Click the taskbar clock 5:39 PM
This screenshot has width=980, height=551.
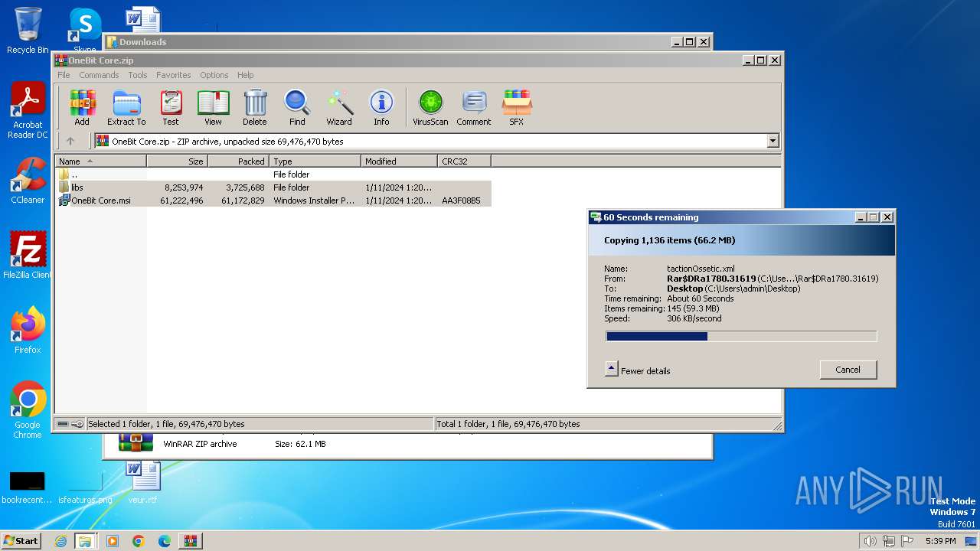(x=940, y=541)
